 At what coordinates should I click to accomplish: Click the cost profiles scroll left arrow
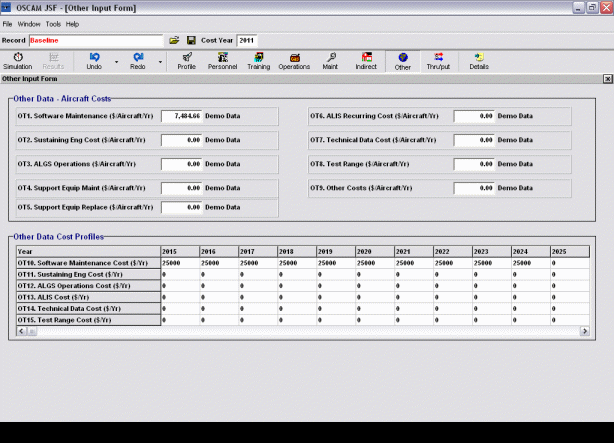point(22,331)
